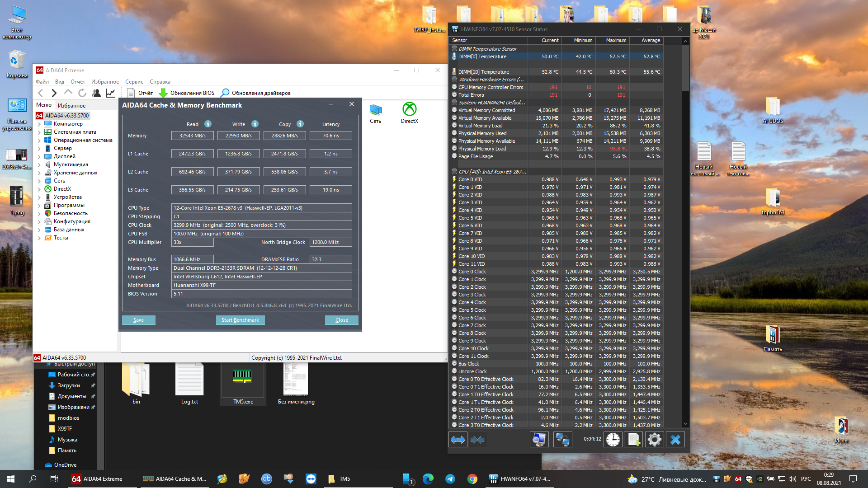
Task: Click the blue X close sensors icon
Action: point(675,439)
